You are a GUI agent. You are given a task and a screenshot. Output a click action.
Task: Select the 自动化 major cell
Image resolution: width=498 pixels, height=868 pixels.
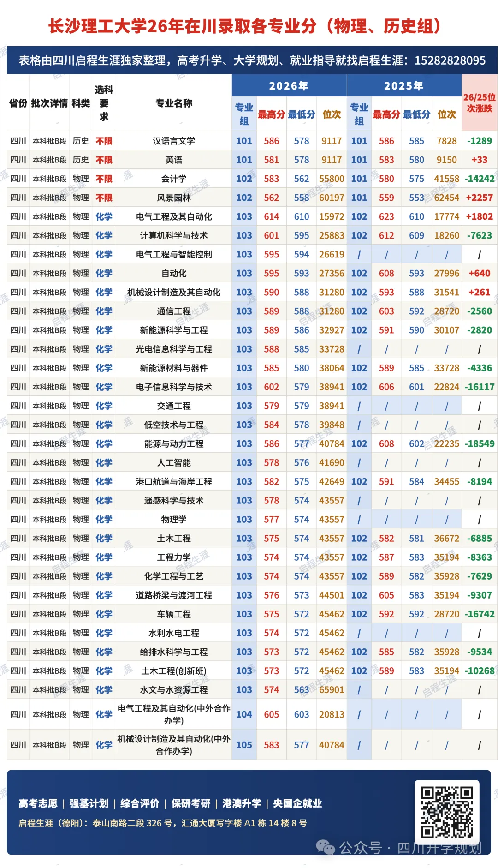(x=174, y=273)
